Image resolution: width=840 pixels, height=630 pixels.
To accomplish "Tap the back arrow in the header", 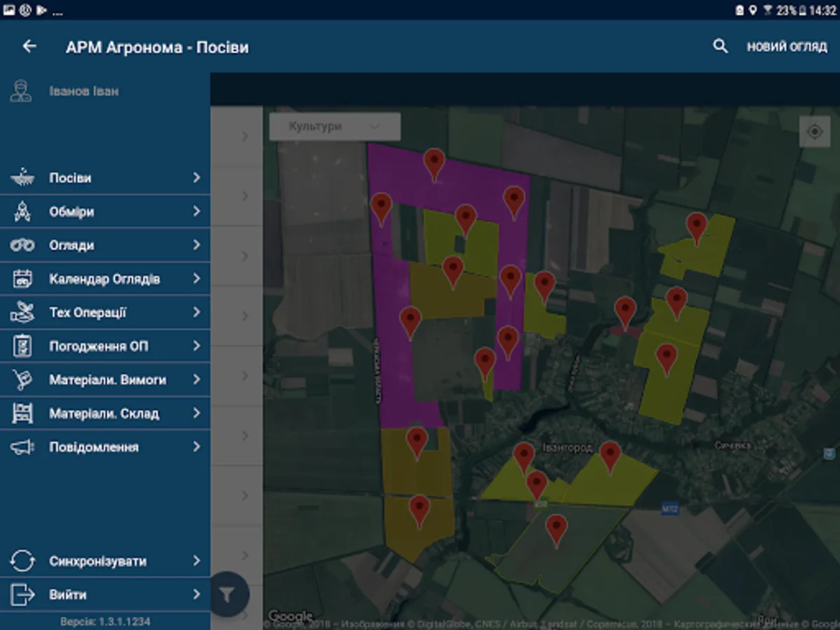I will (29, 46).
